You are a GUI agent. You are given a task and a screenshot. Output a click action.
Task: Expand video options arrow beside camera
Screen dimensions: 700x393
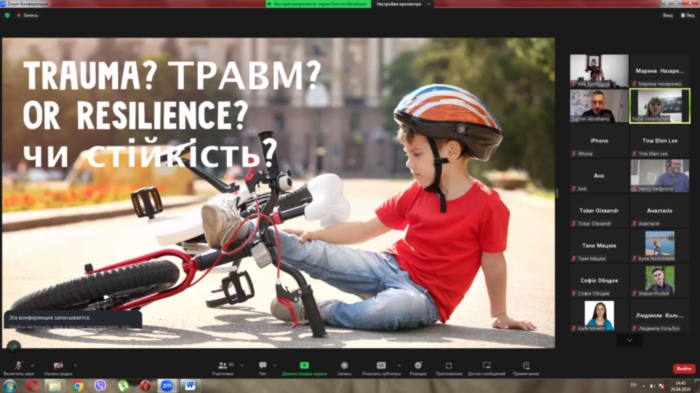pyautogui.click(x=75, y=365)
